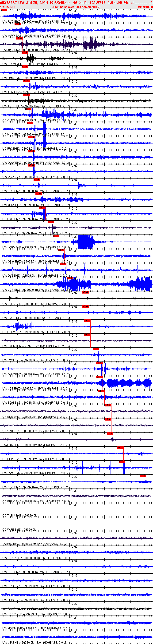Select the TA.B05D BHZ station label
The height and width of the screenshot is (644, 153).
11,50
